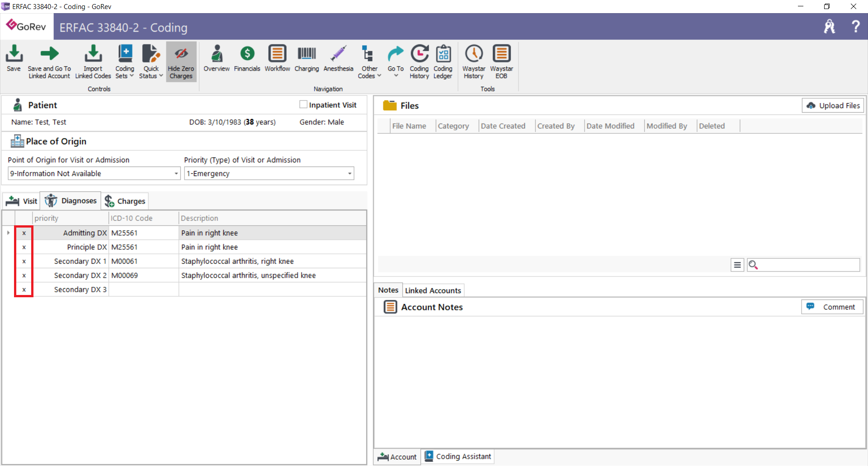Open Priority of Visit dropdown

(349, 174)
